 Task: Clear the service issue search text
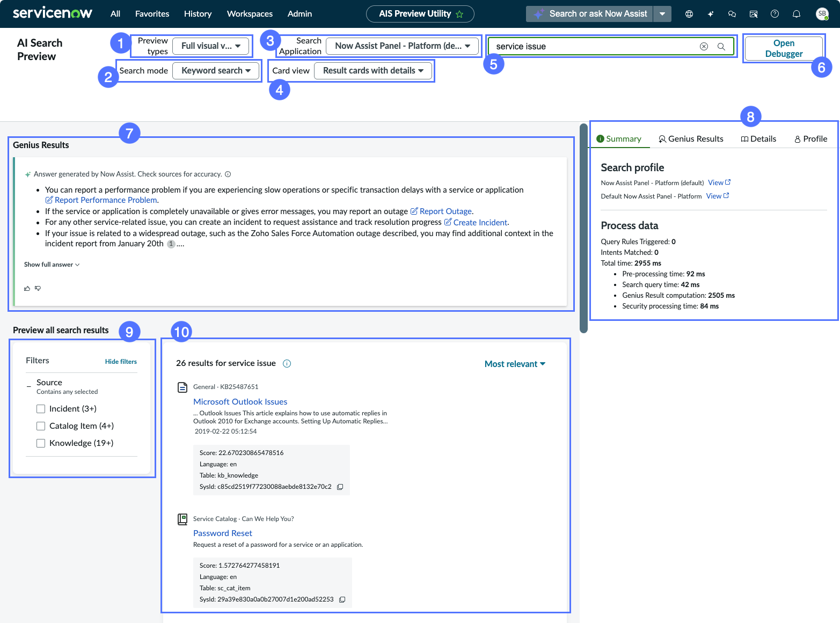pos(704,46)
